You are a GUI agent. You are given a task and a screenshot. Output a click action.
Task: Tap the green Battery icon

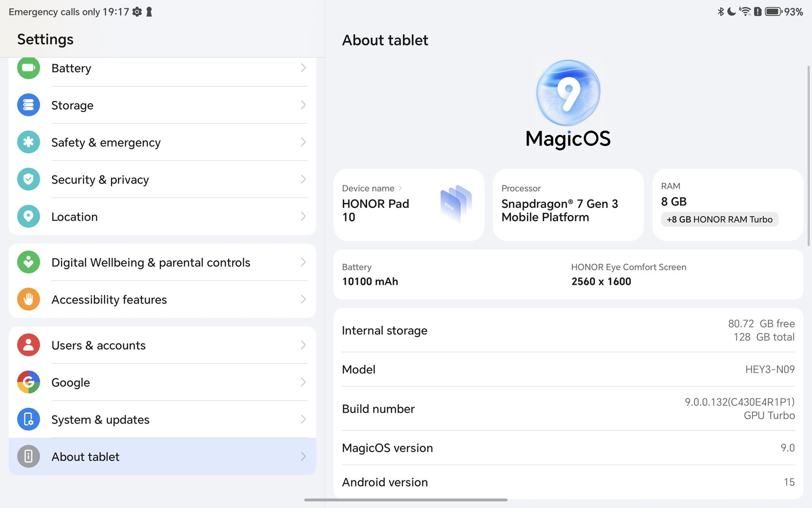coord(28,68)
